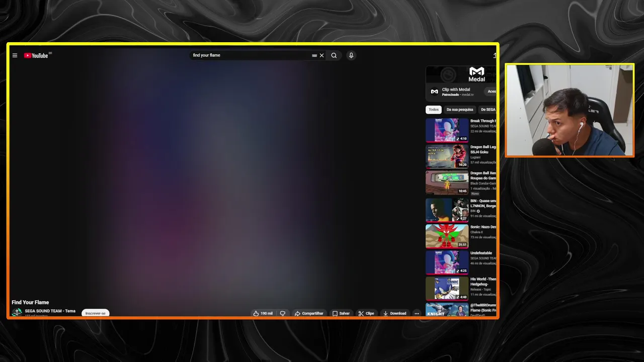Click the magnifier search button
Viewport: 644px width, 362px height.
click(x=334, y=55)
